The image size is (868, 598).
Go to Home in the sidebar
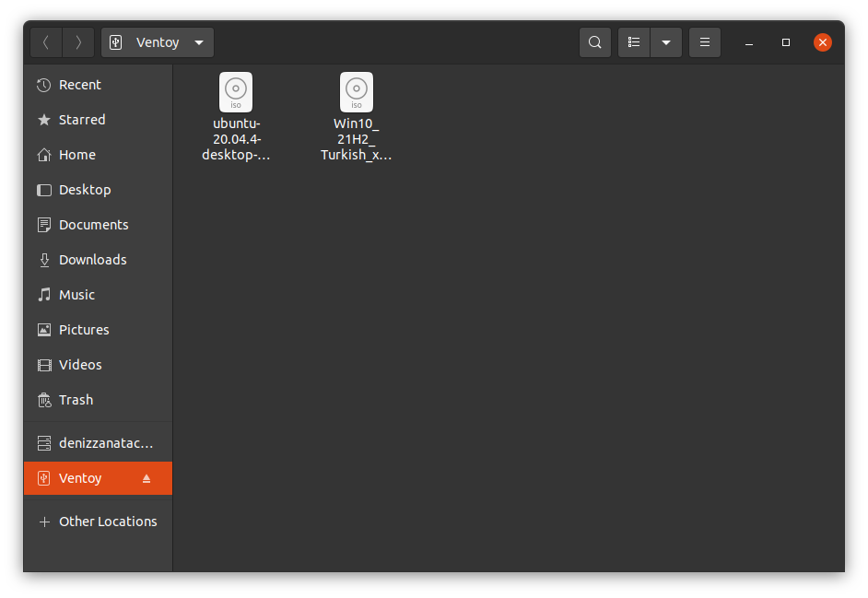click(x=98, y=155)
